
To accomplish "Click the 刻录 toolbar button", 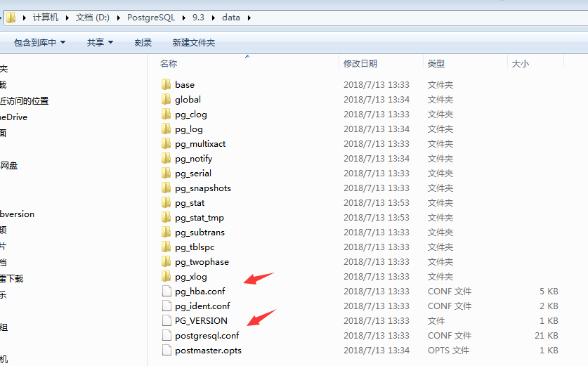I will tap(143, 42).
